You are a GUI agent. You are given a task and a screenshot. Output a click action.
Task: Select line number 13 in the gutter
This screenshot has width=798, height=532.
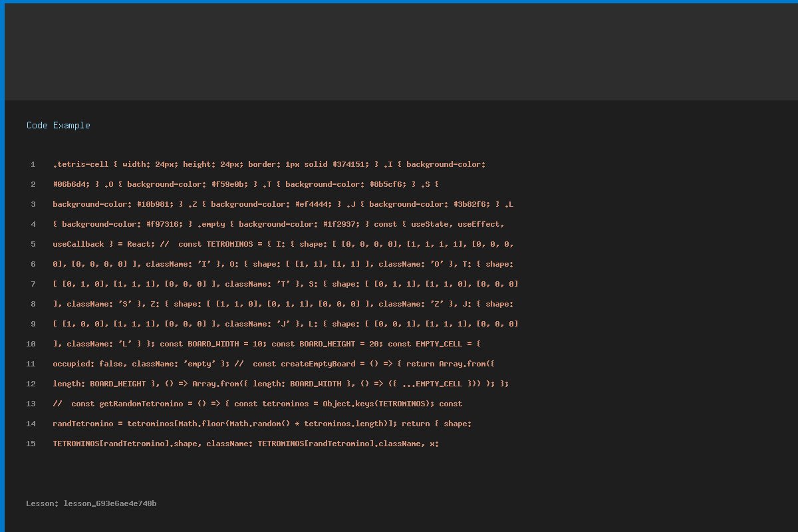pos(31,404)
